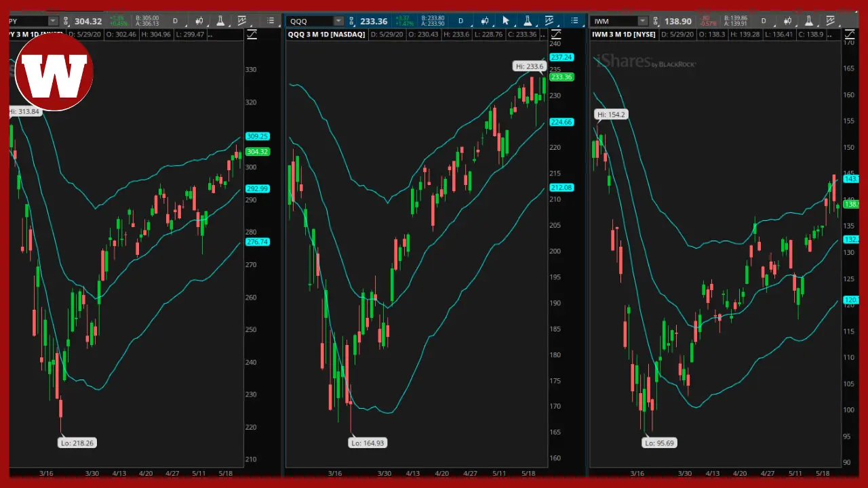Click link chain icon beside QQQ symbol
This screenshot has width=868, height=488.
coord(352,21)
